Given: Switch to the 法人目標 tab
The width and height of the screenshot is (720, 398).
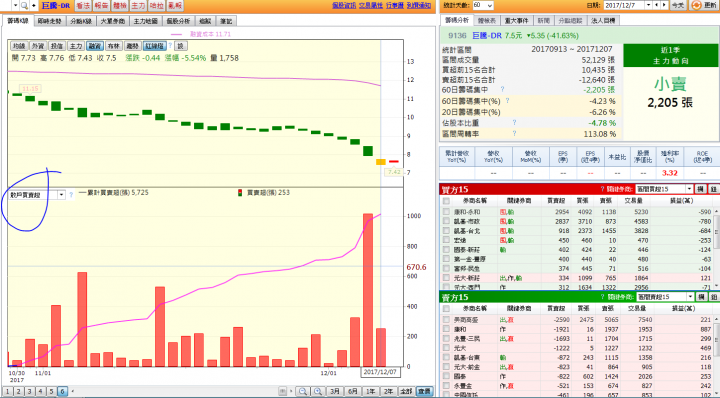Looking at the screenshot, I should click(x=603, y=21).
